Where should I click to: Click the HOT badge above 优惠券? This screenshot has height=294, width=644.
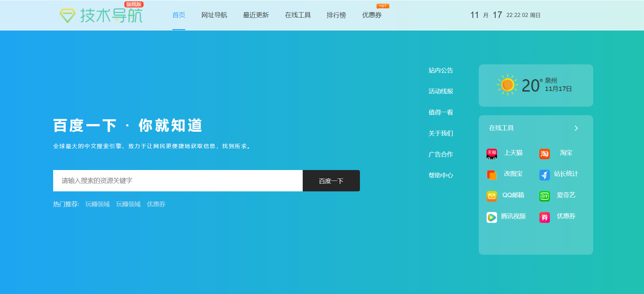[383, 6]
